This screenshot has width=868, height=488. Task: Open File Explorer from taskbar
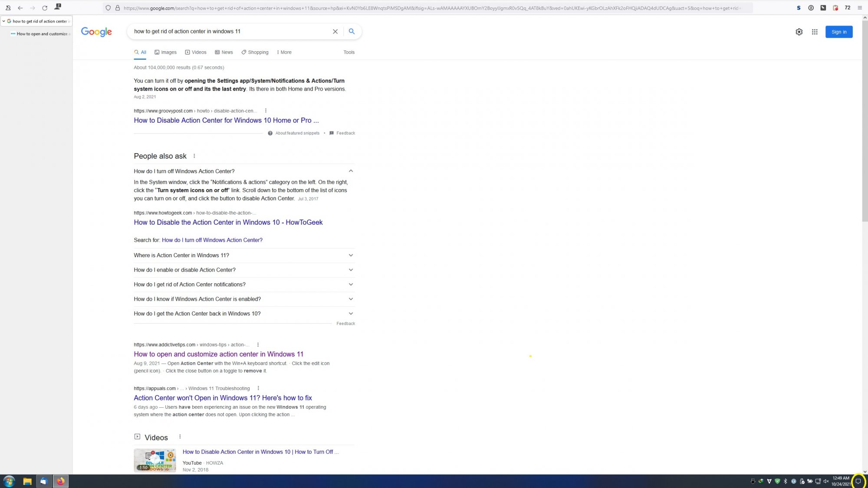[x=27, y=481]
